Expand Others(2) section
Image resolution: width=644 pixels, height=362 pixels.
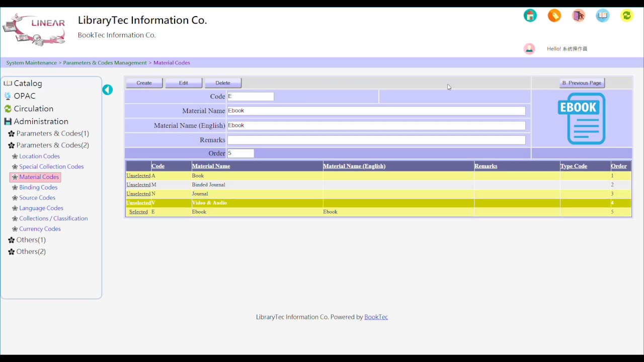pyautogui.click(x=31, y=251)
